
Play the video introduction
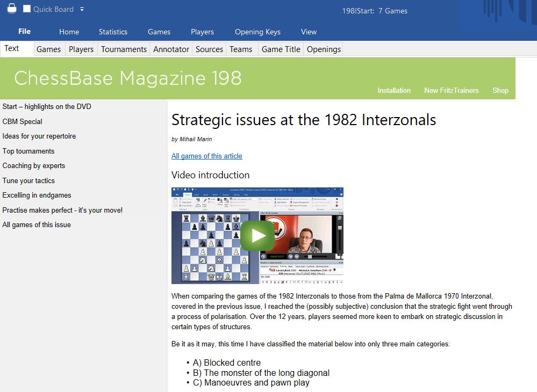point(257,236)
